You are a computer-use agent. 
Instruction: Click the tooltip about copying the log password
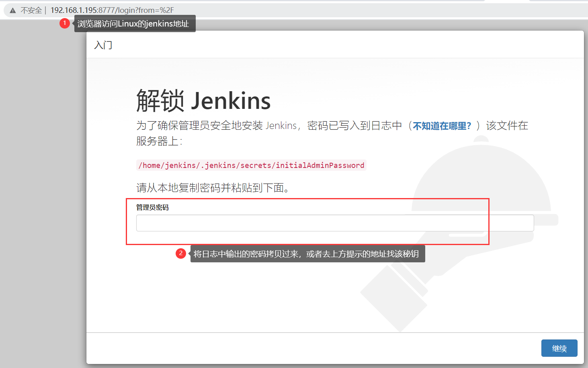click(x=307, y=254)
